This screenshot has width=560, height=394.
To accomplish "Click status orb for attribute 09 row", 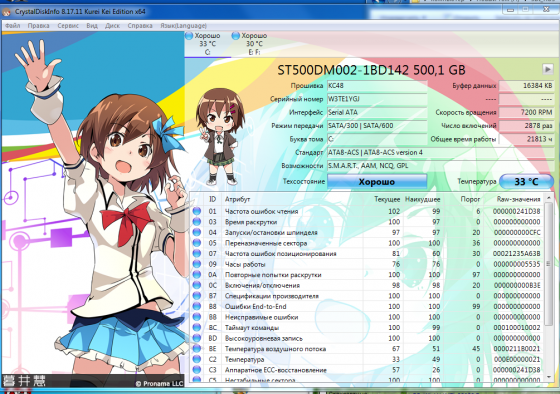I will pos(197,264).
